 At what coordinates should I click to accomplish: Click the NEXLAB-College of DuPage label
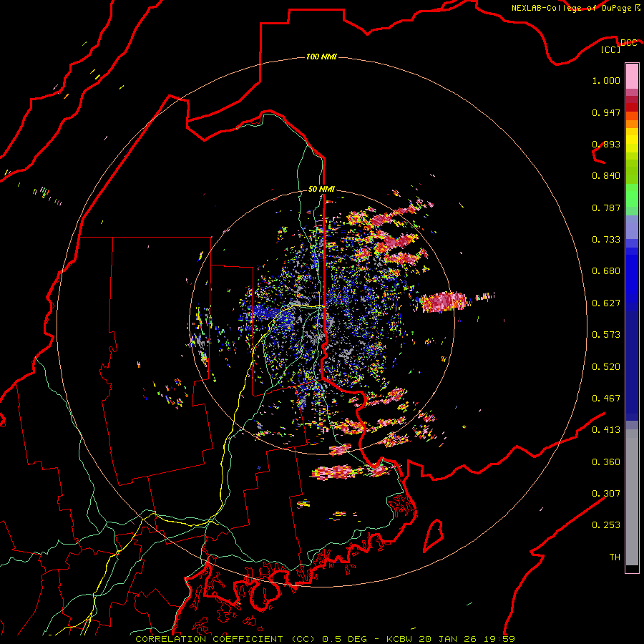coord(571,8)
